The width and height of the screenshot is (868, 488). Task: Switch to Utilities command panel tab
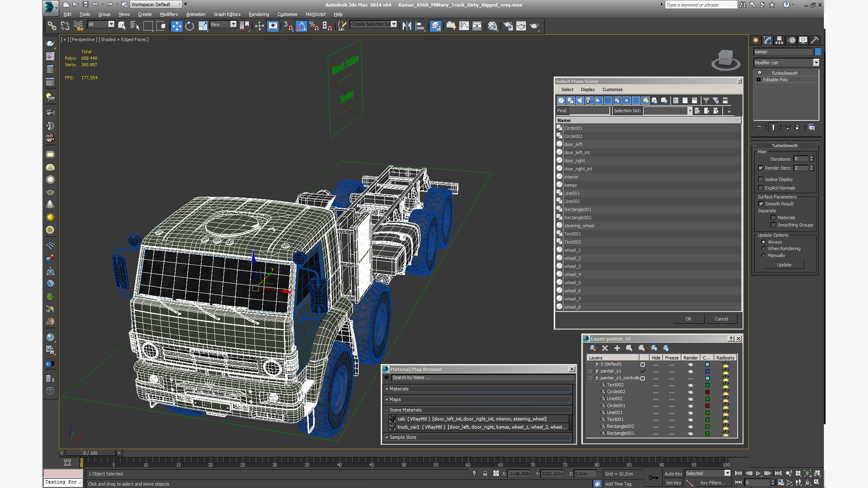tap(815, 40)
